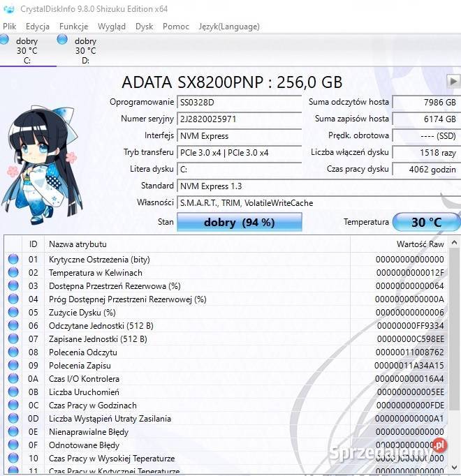Click raw value 0000000000FDE
461x476 pixels.
click(410, 406)
